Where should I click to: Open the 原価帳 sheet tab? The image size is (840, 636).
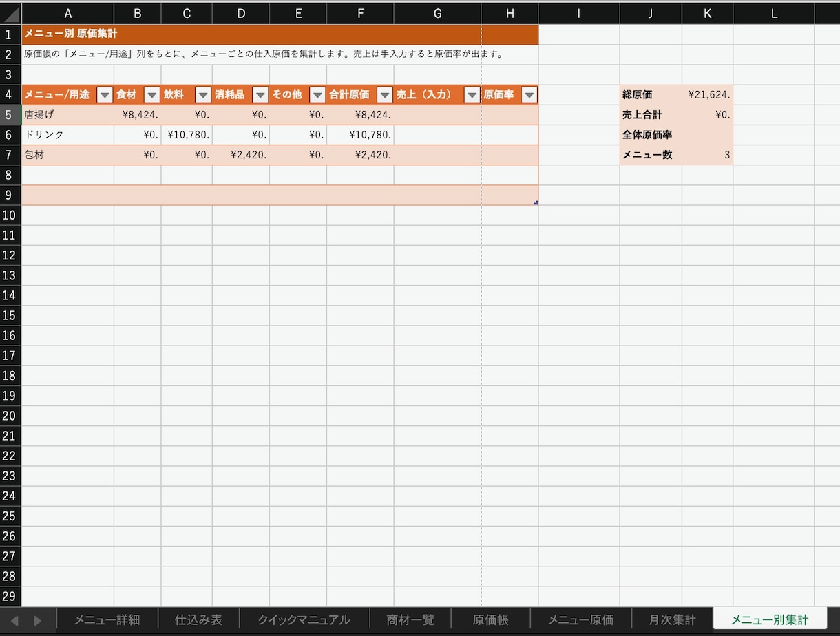coord(490,619)
